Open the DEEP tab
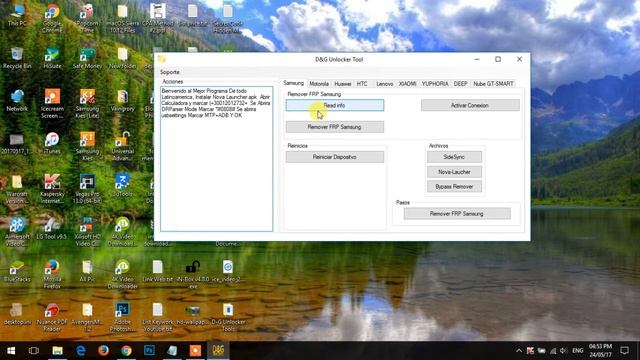This screenshot has width=640, height=360. click(x=460, y=84)
